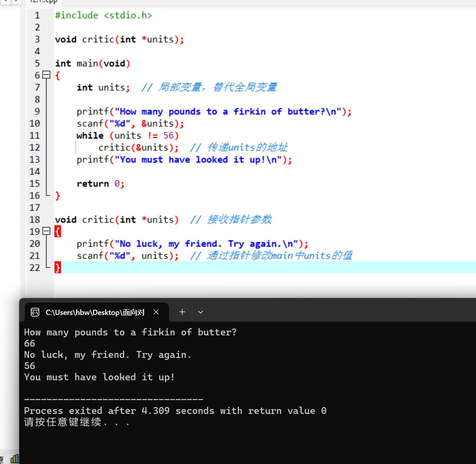The image size is (476, 464).
Task: Click the 通过指针修改main中units的值 comment
Action: point(271,256)
